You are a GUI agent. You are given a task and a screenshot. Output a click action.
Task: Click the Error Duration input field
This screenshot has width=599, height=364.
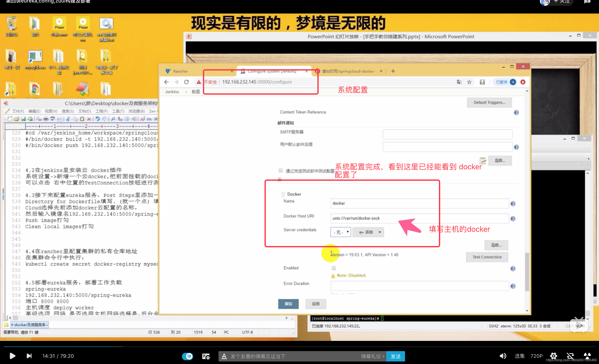pyautogui.click(x=420, y=286)
